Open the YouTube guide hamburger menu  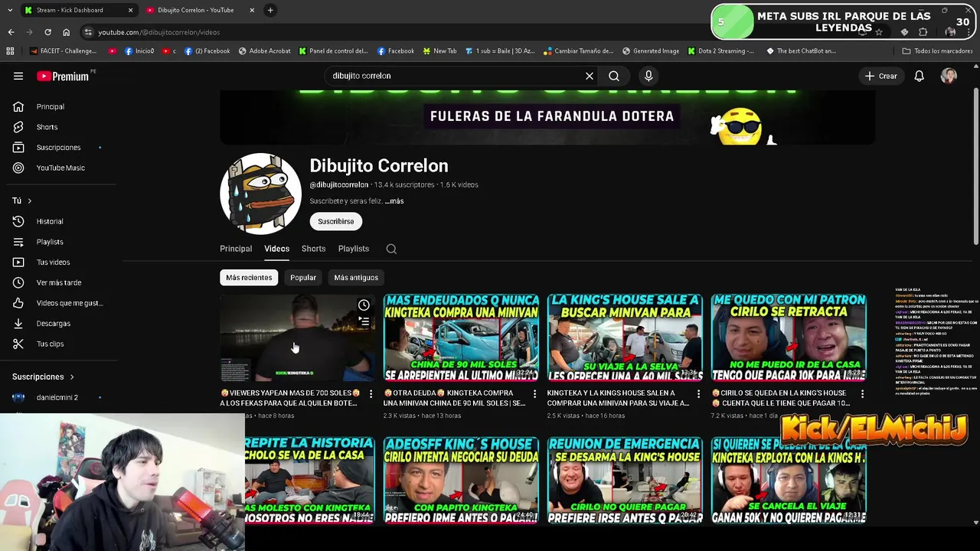click(x=18, y=76)
